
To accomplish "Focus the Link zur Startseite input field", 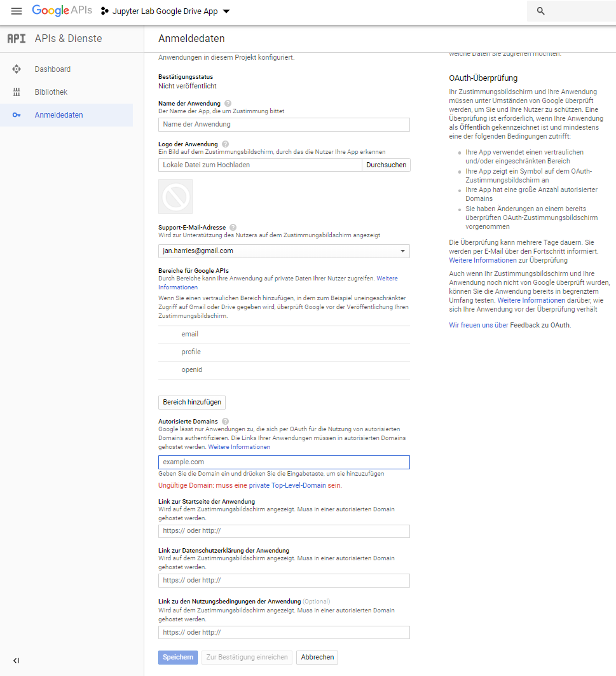I will 284,531.
